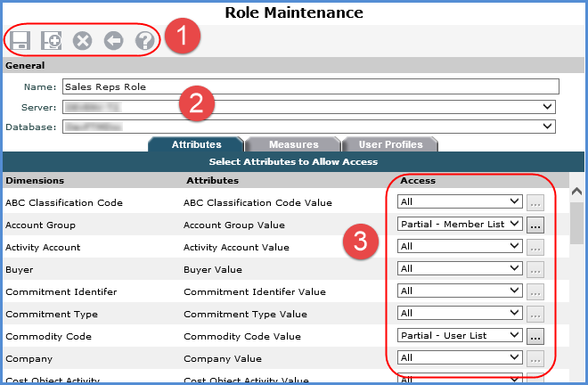Open Access dropdown for Account Group
588x385 pixels.
click(x=460, y=225)
